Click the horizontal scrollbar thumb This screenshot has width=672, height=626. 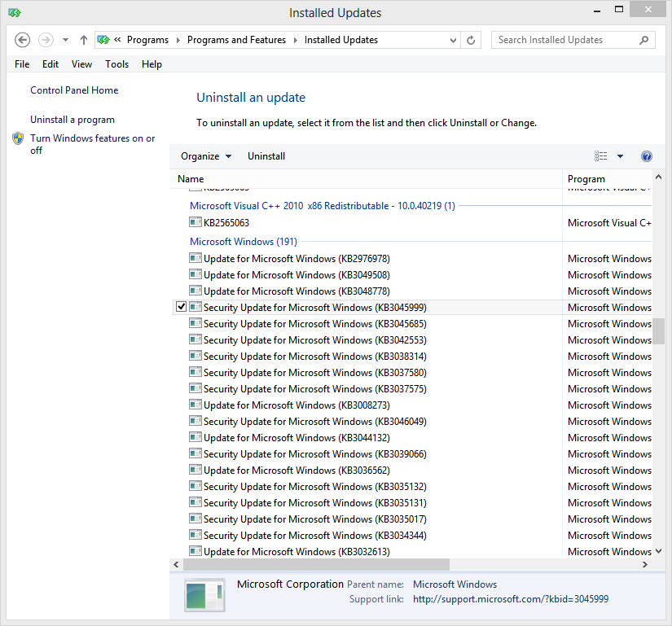(316, 565)
